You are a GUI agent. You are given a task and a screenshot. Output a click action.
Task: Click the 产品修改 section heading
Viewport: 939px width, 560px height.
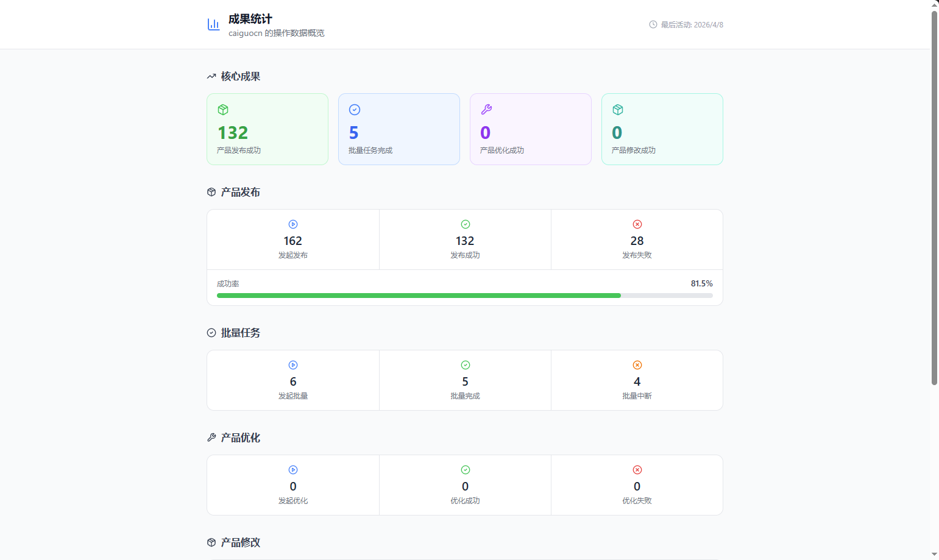(x=240, y=542)
